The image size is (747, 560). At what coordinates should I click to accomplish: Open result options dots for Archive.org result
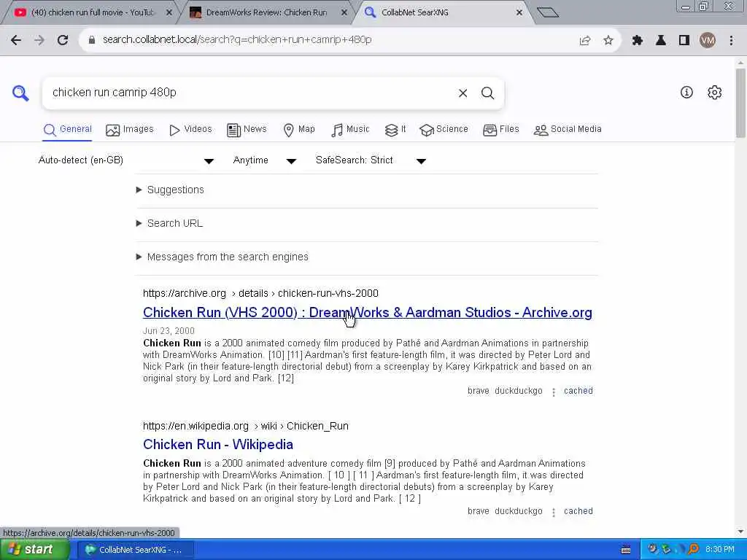click(x=553, y=392)
